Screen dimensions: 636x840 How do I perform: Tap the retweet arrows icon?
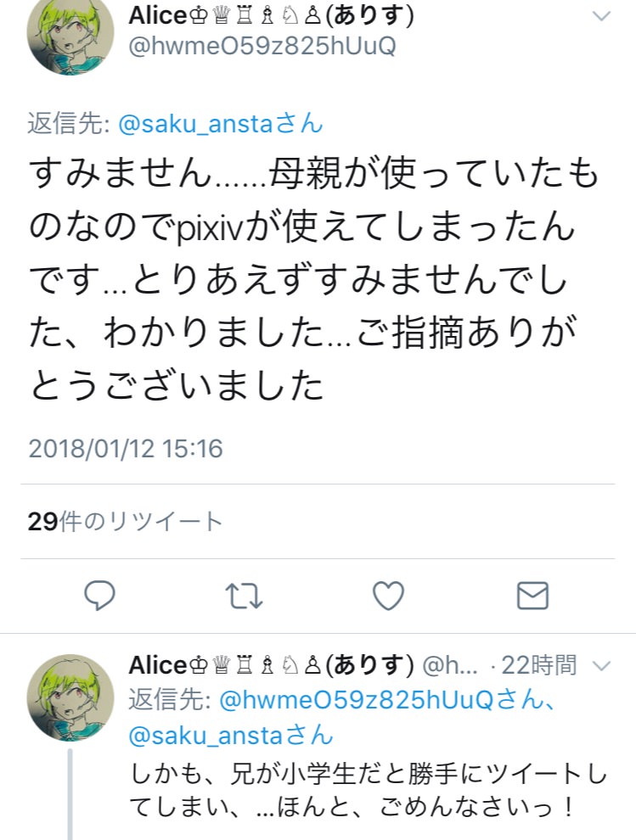tap(244, 596)
